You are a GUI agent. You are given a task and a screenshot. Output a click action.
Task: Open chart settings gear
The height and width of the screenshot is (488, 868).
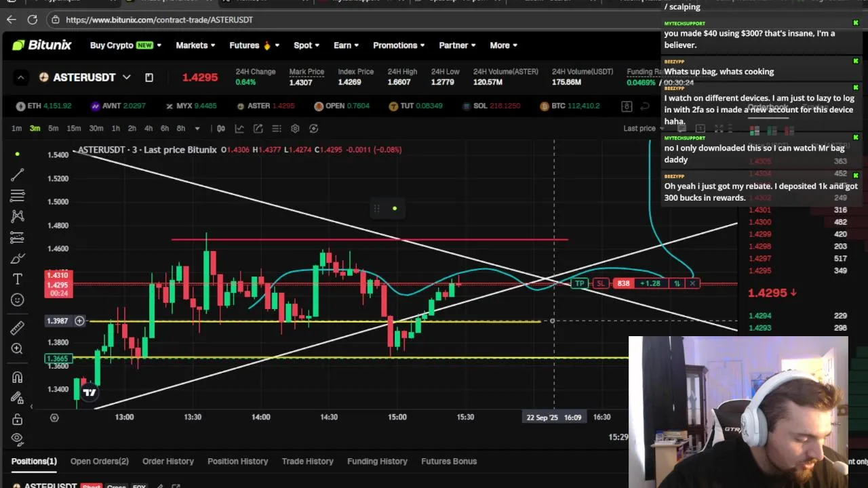(x=295, y=128)
